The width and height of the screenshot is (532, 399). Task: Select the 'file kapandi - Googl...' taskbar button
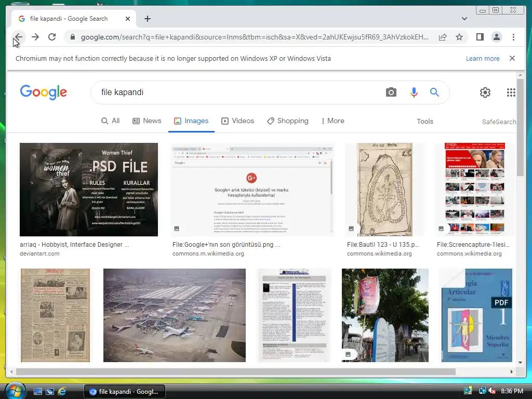point(125,392)
